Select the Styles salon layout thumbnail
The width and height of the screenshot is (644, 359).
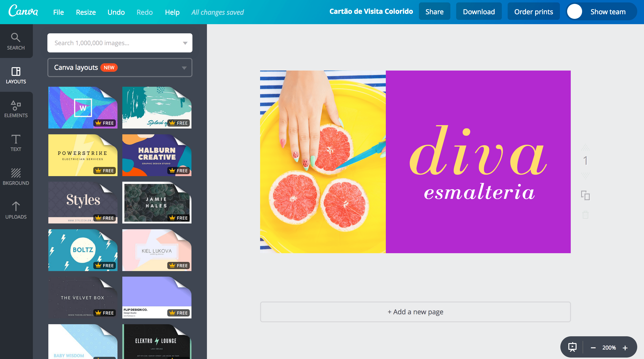(x=83, y=203)
